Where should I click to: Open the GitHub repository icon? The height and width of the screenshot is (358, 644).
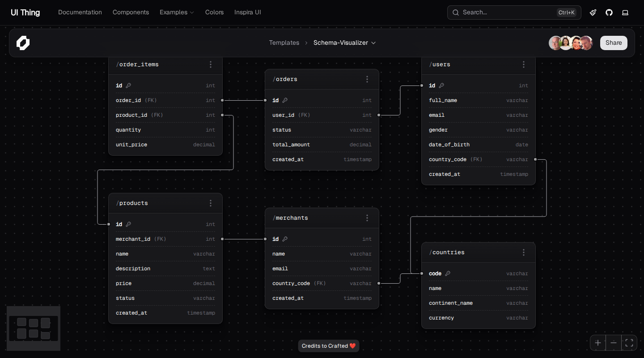click(x=609, y=13)
